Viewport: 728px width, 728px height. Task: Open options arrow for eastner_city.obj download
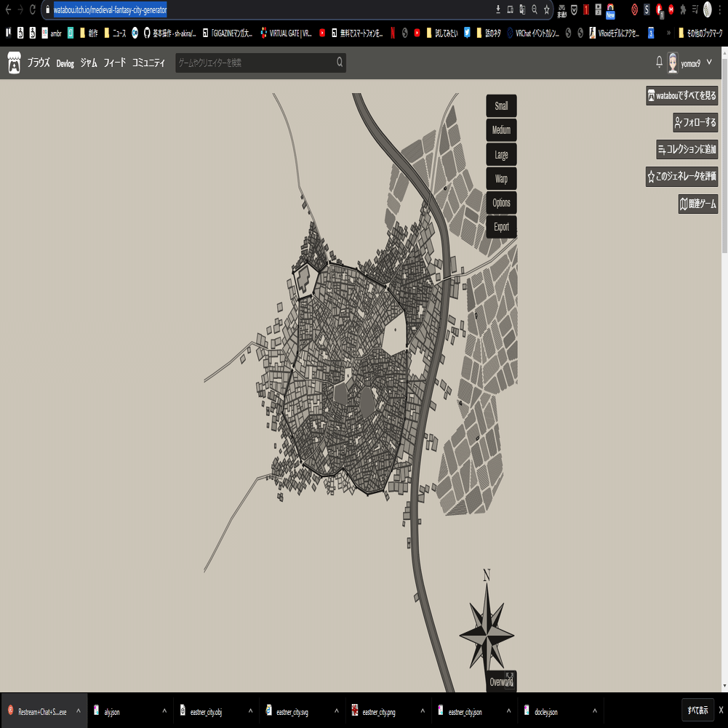(x=250, y=711)
